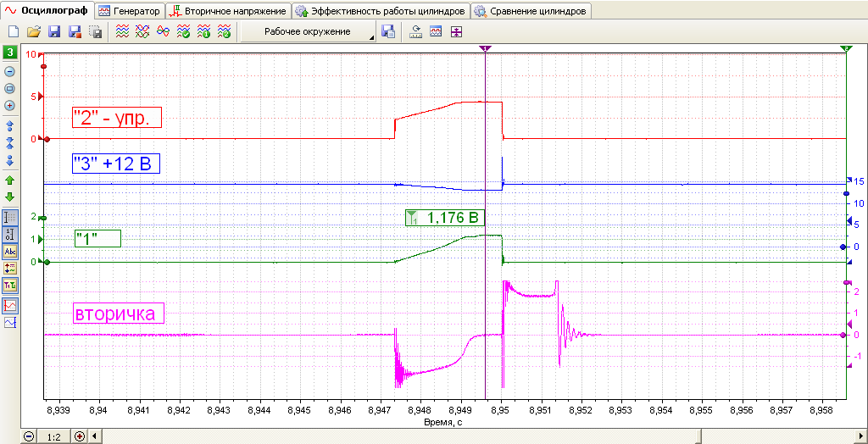
Task: Toggle the red line chart mode button
Action: 10,305
